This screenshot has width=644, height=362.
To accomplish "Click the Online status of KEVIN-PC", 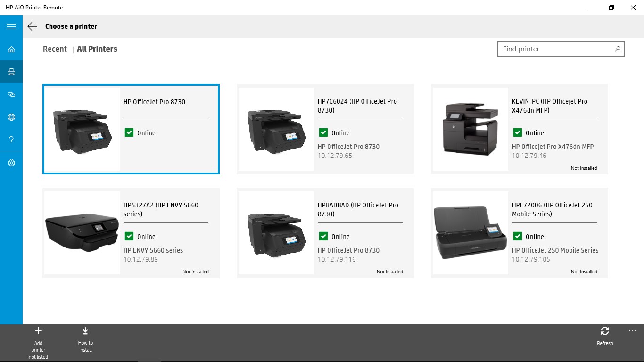I will [528, 133].
